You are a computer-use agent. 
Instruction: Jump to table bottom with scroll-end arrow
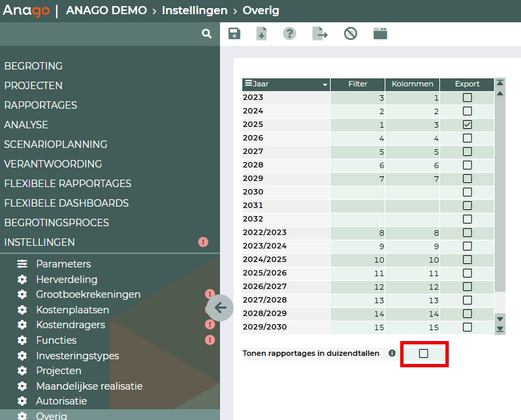500,329
